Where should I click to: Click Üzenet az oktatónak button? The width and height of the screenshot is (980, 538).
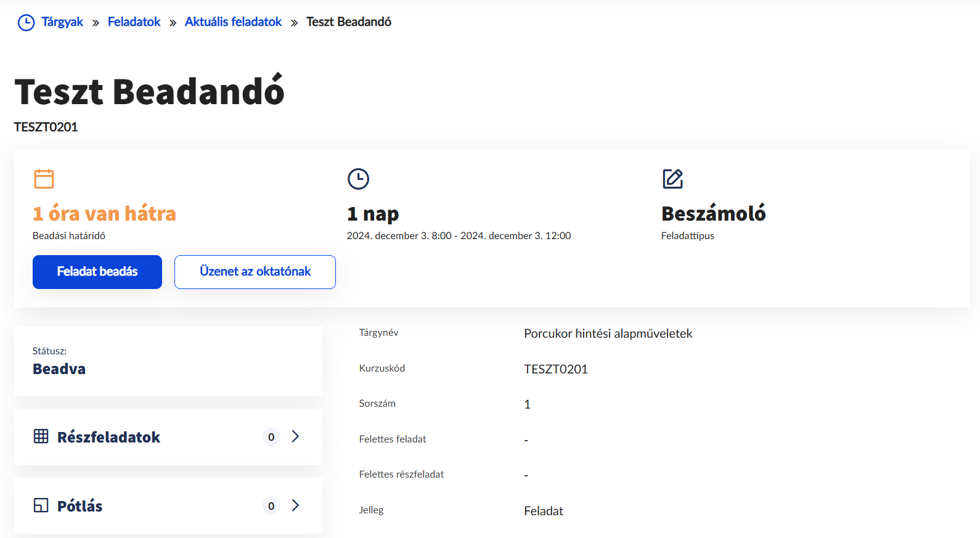tap(255, 272)
